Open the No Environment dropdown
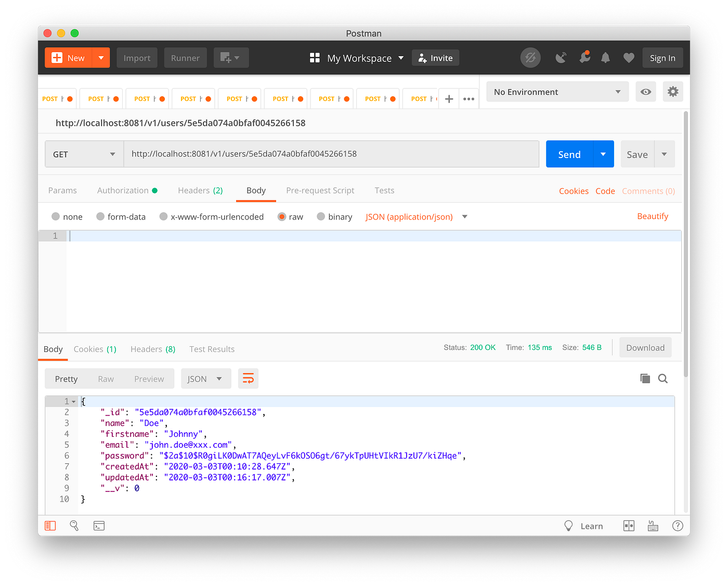This screenshot has height=586, width=728. point(557,92)
